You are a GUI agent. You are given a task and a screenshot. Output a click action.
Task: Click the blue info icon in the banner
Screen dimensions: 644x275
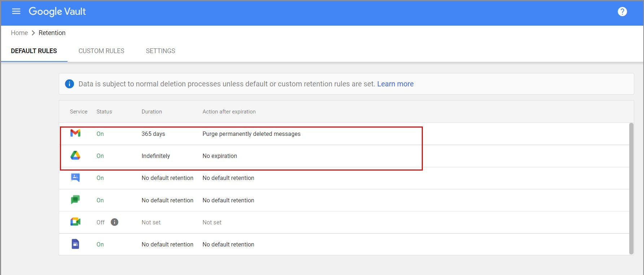(x=69, y=84)
